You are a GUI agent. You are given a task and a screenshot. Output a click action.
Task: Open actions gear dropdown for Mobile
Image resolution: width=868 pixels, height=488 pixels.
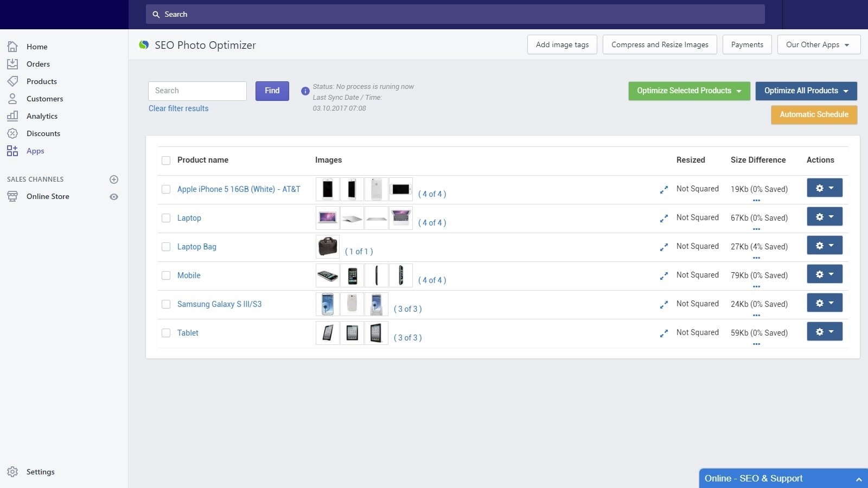[825, 274]
